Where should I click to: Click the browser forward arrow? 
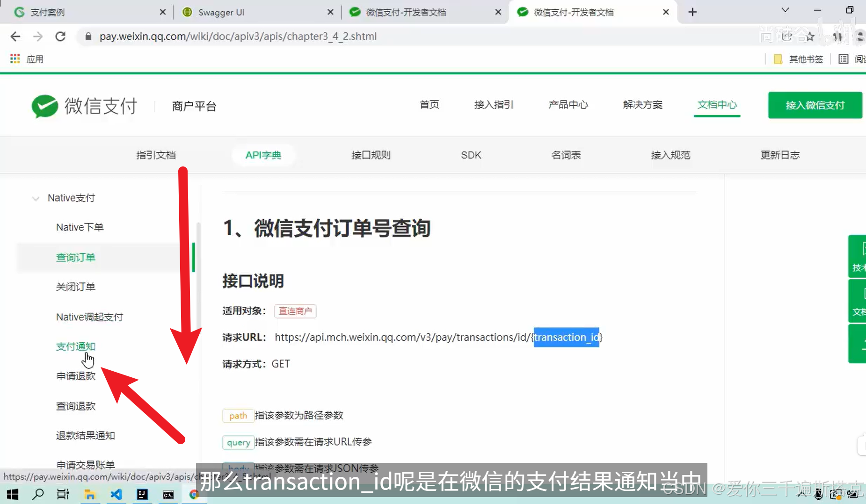38,36
